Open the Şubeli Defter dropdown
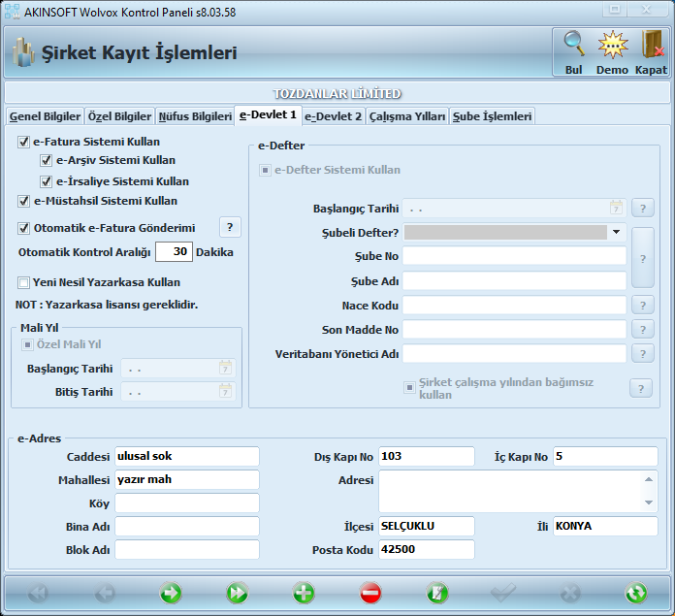 tap(616, 232)
